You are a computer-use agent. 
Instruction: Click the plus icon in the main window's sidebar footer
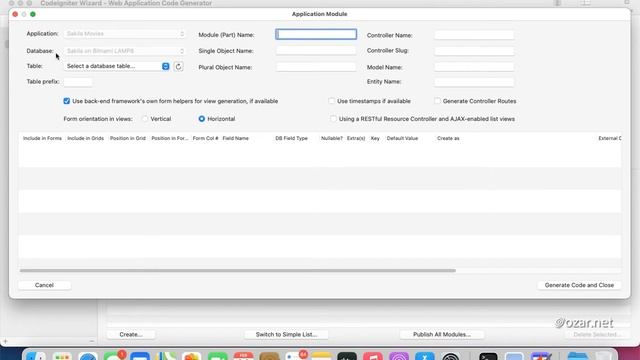click(x=5, y=341)
